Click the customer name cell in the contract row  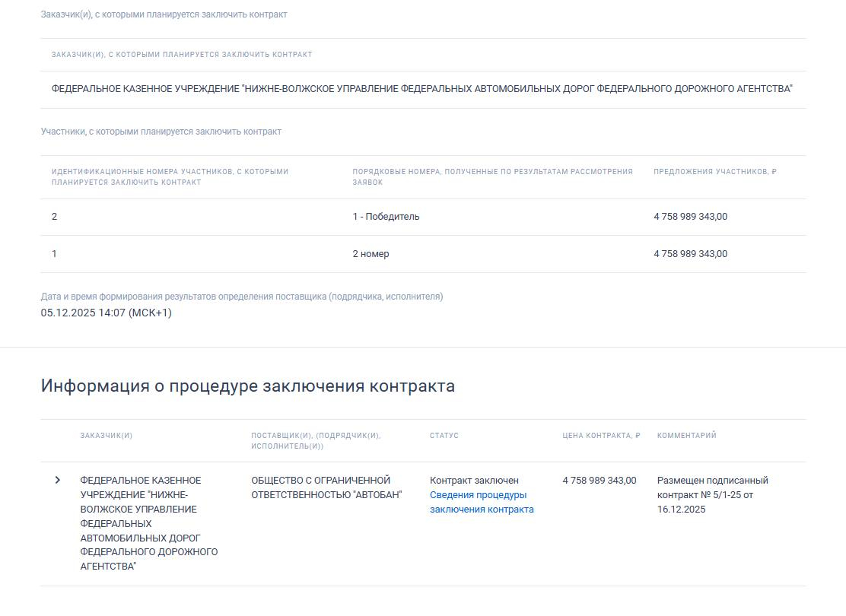click(148, 522)
